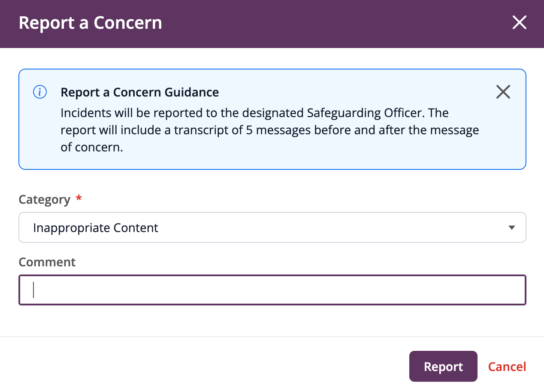Click the Category field label
Screen dimensions: 544x392
click(x=45, y=199)
